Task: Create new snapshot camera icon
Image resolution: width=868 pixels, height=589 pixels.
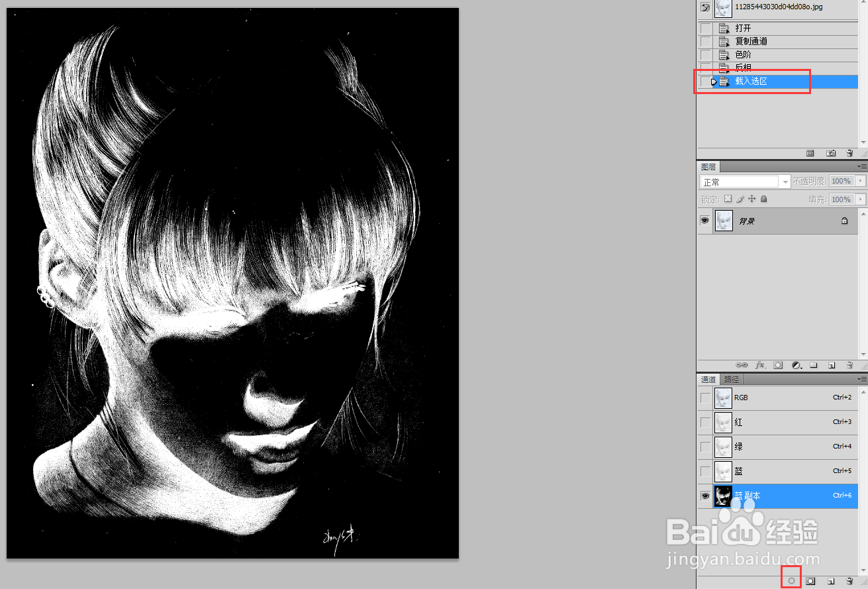Action: (x=831, y=153)
